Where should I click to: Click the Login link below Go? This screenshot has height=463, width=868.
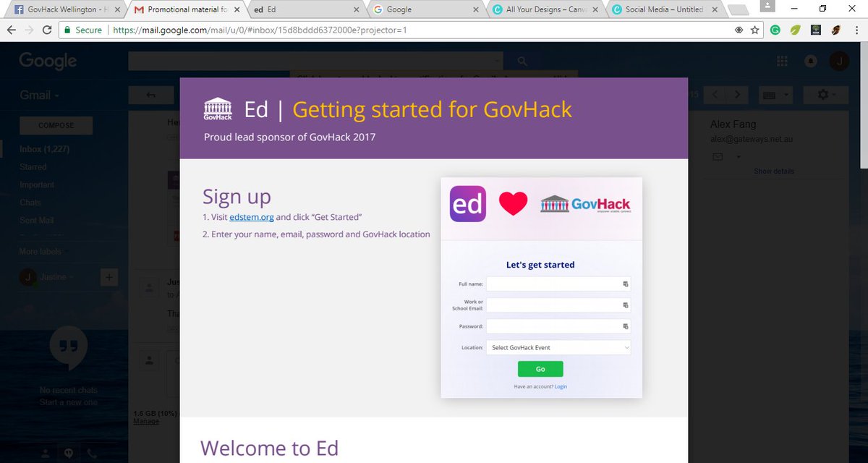click(561, 387)
